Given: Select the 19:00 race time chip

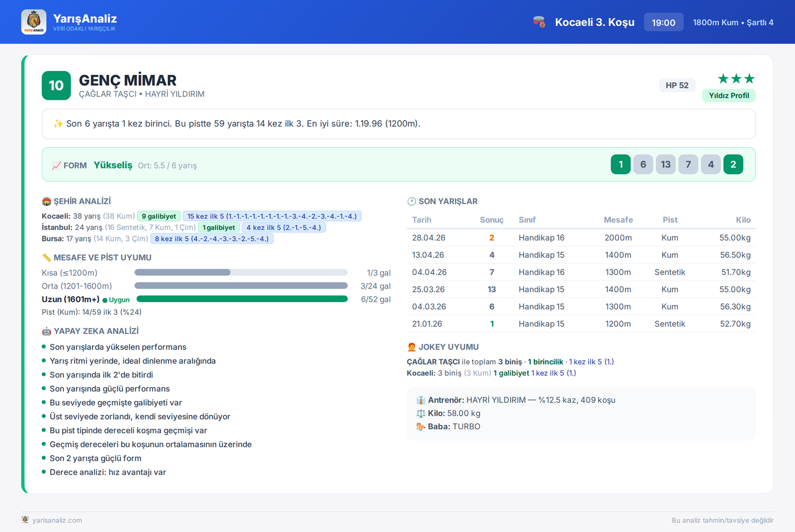Looking at the screenshot, I should pyautogui.click(x=664, y=22).
